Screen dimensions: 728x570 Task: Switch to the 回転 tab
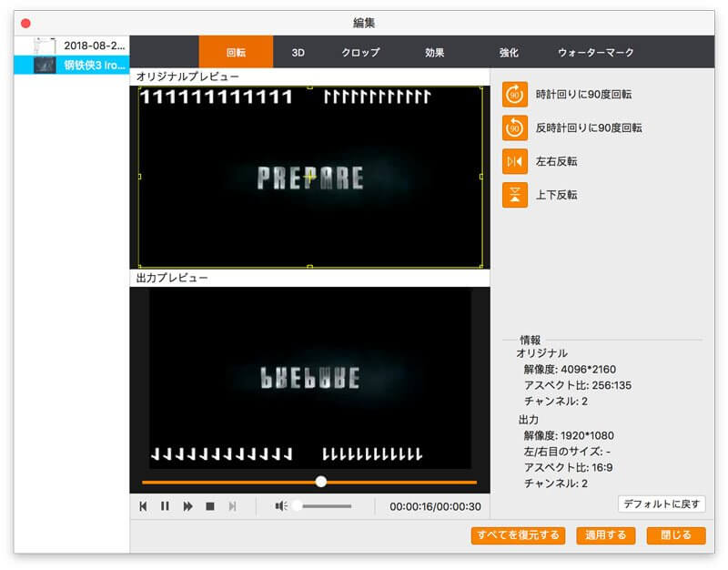236,52
